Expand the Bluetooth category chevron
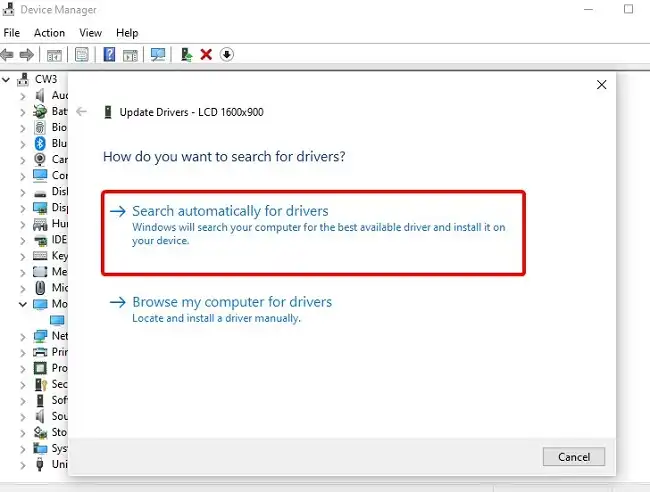 point(23,144)
